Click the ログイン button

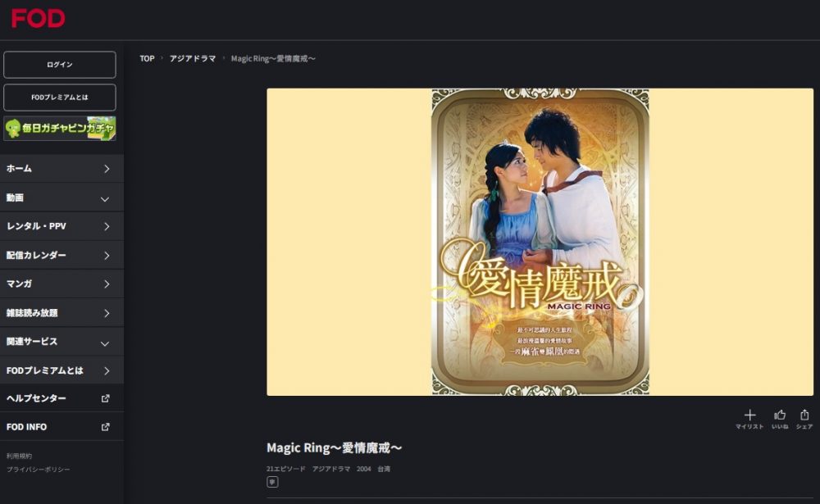pyautogui.click(x=60, y=64)
